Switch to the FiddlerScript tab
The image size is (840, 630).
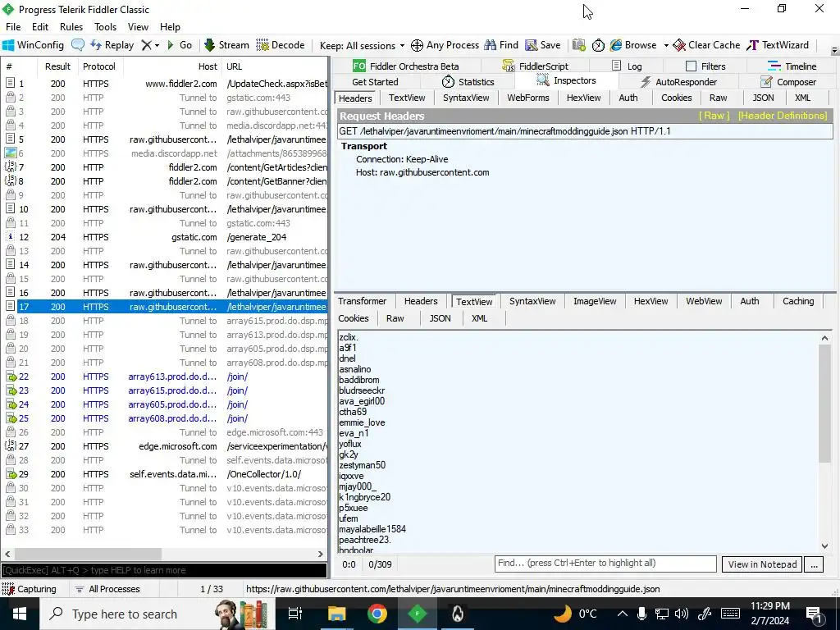(x=535, y=66)
